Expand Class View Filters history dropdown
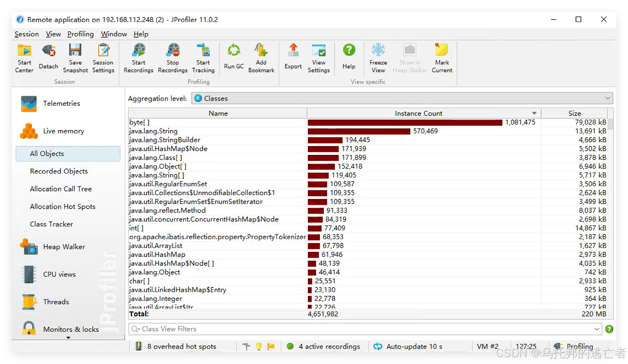The height and width of the screenshot is (364, 628). click(597, 329)
